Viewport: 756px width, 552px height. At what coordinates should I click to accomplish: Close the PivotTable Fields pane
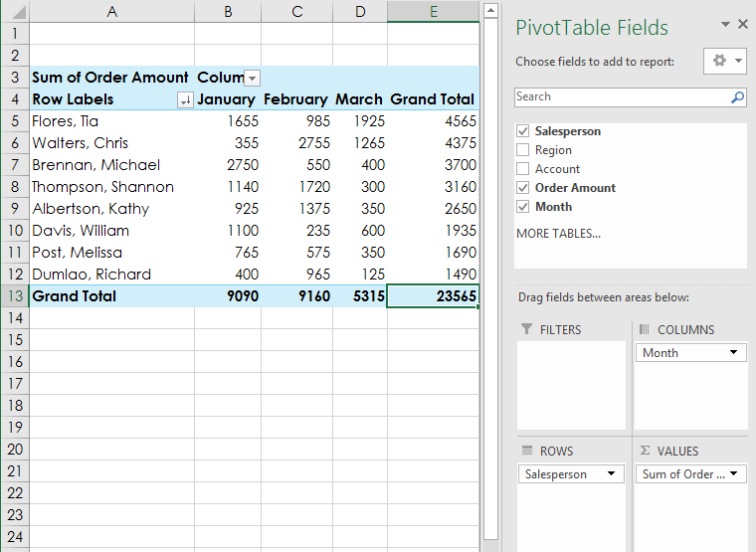[x=741, y=24]
